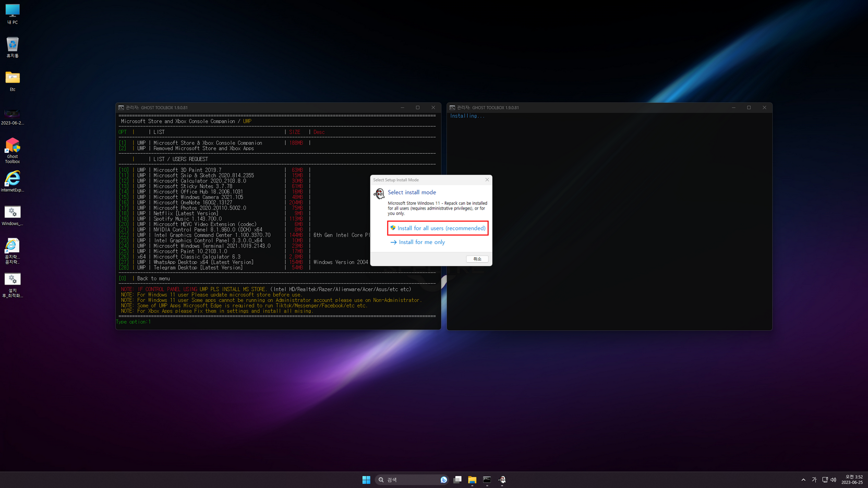This screenshot has width=868, height=488.
Task: Click the taskbar 검색 search box
Action: (x=412, y=480)
